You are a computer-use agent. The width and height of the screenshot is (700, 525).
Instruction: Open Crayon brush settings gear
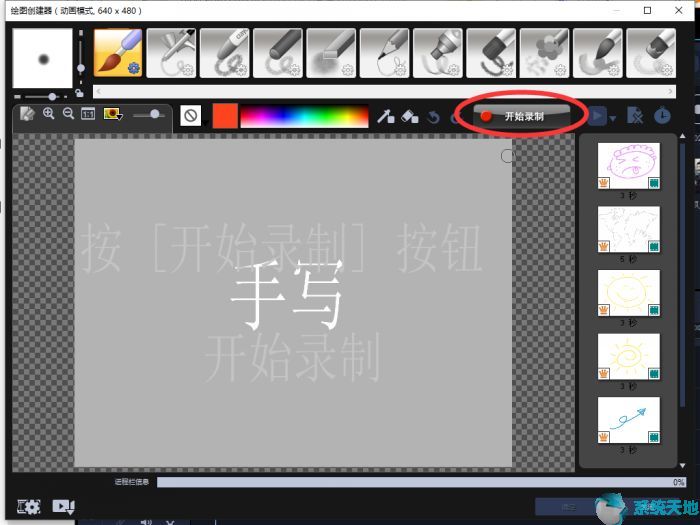pyautogui.click(x=241, y=69)
